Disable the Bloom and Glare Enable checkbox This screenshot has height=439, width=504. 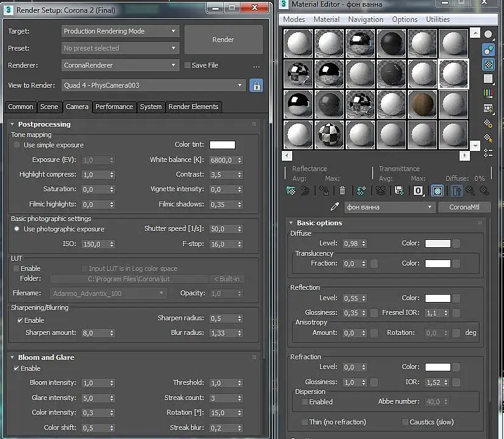tap(17, 368)
